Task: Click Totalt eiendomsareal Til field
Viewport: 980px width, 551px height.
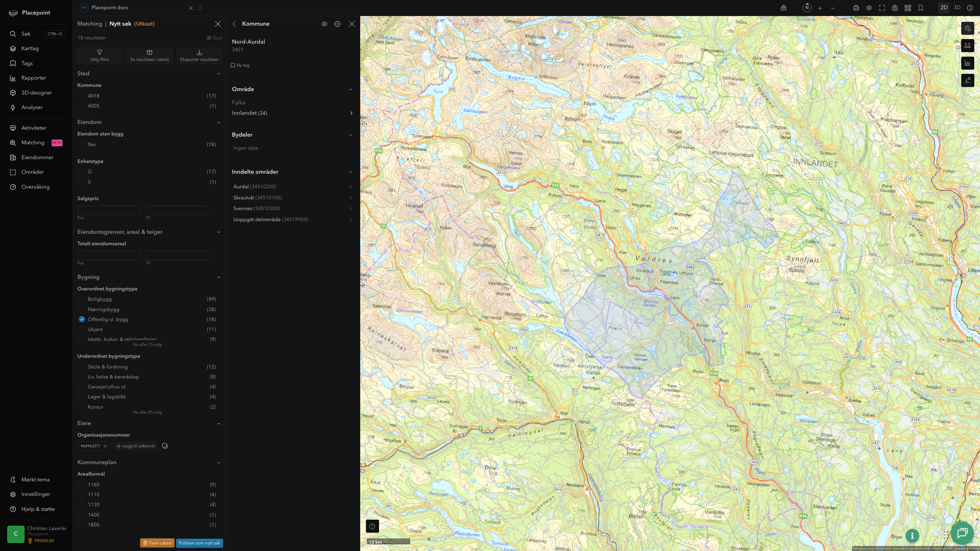Action: pyautogui.click(x=177, y=255)
